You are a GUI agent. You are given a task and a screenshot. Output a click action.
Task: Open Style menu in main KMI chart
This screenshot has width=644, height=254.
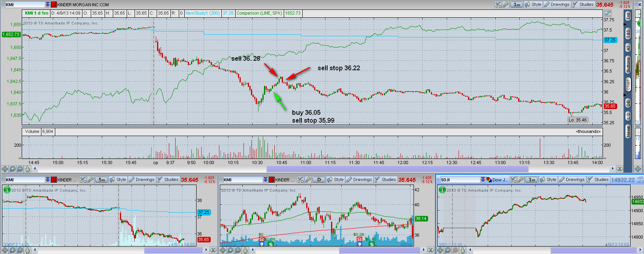pos(534,4)
